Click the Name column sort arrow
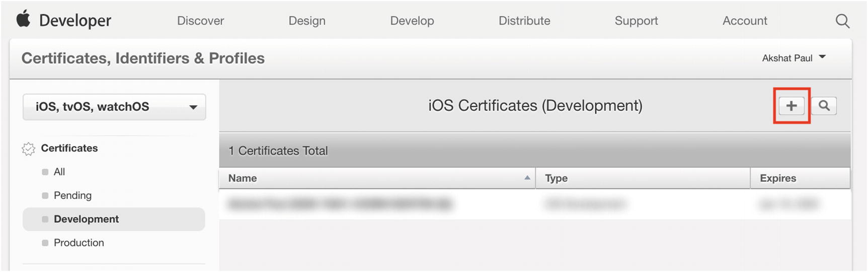868x272 pixels. 527,178
